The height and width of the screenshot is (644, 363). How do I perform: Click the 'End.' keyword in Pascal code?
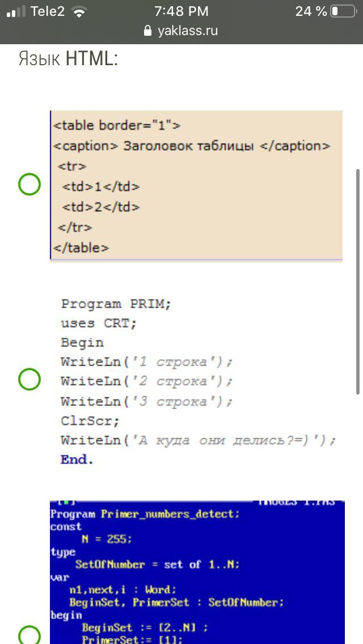click(77, 460)
